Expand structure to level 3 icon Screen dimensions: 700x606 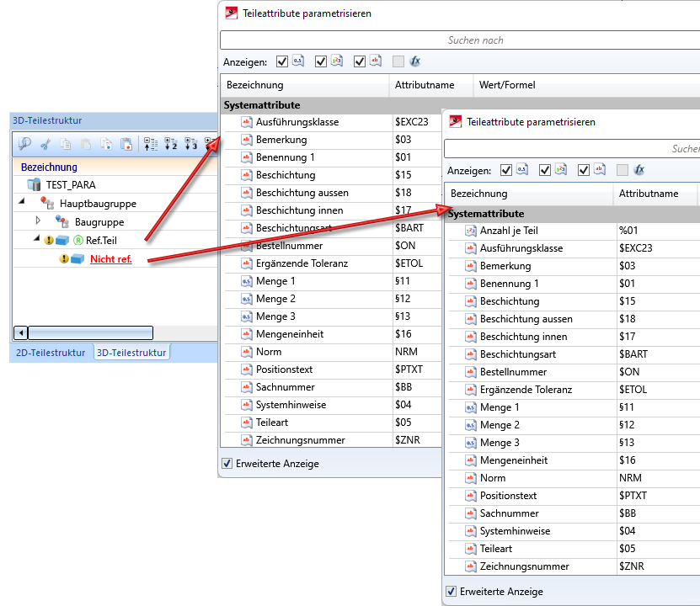tap(191, 144)
